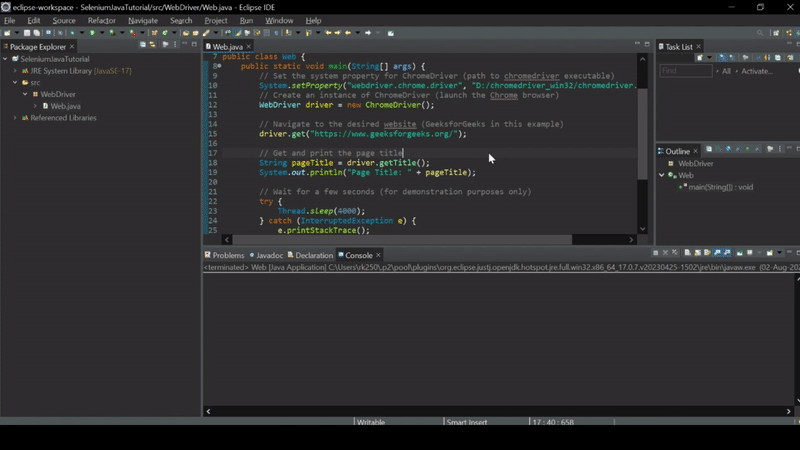This screenshot has height=450, width=800.
Task: Click the New Task icon in Task List
Action: [699, 58]
